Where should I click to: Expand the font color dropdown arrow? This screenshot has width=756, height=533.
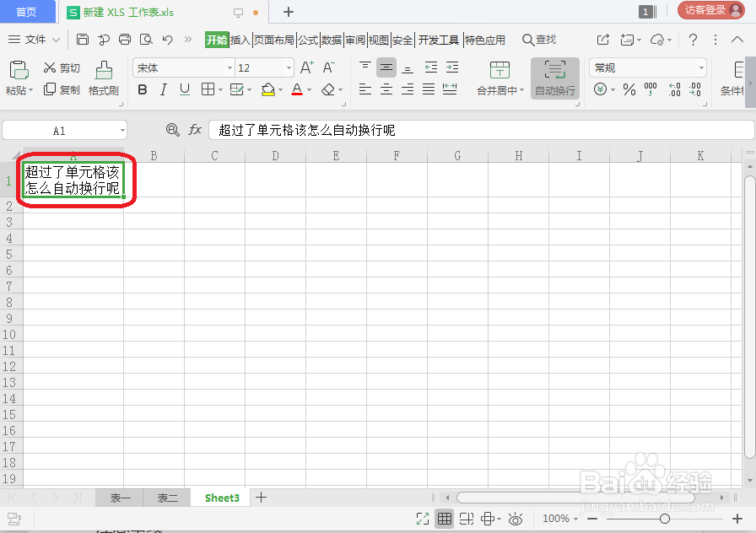click(x=309, y=90)
